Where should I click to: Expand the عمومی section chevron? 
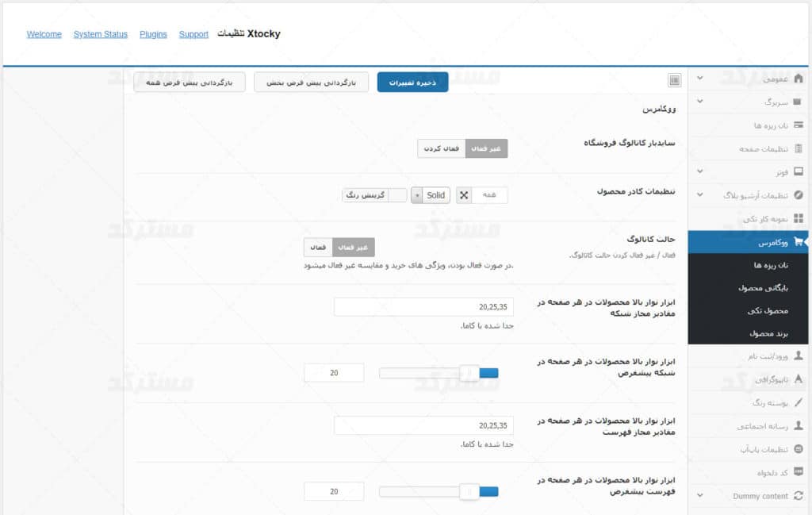click(x=699, y=79)
